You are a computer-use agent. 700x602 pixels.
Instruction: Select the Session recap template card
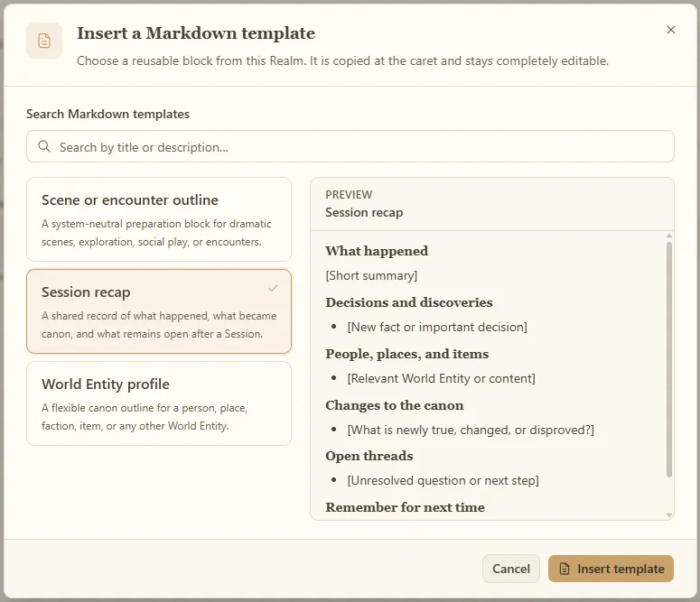click(159, 311)
